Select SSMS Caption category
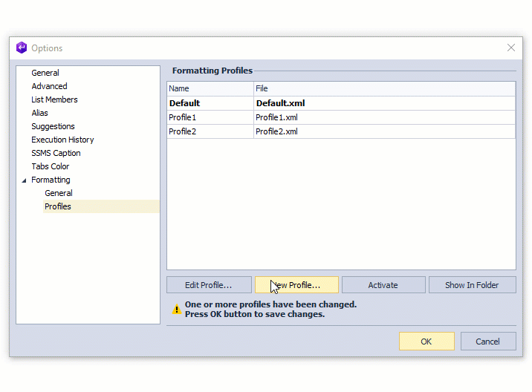The height and width of the screenshot is (392, 532). pyautogui.click(x=56, y=153)
